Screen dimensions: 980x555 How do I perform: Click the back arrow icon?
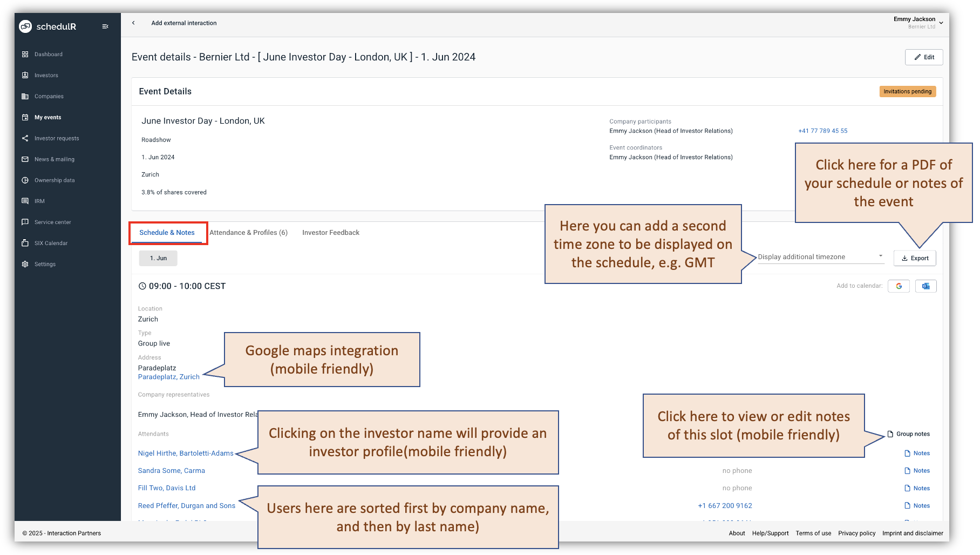coord(133,23)
